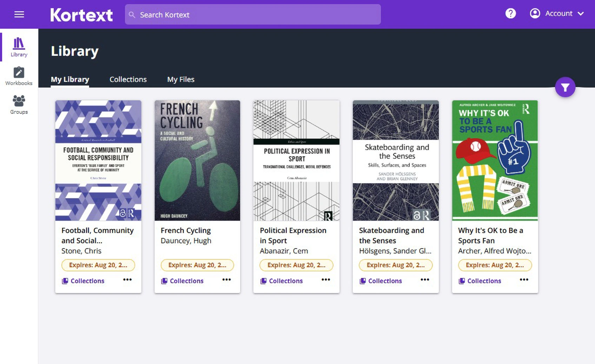Click the Account label text
Viewport: 595px width, 364px height.
pyautogui.click(x=559, y=13)
